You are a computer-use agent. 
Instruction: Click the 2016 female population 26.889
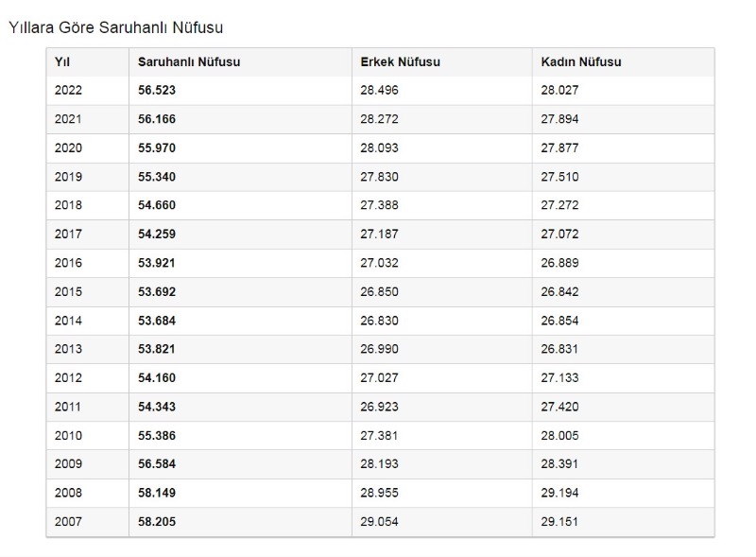(x=559, y=263)
